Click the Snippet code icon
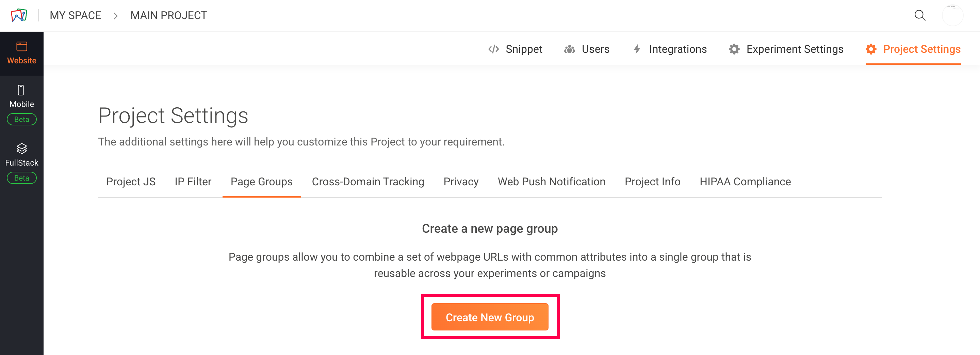980x355 pixels. coord(493,49)
